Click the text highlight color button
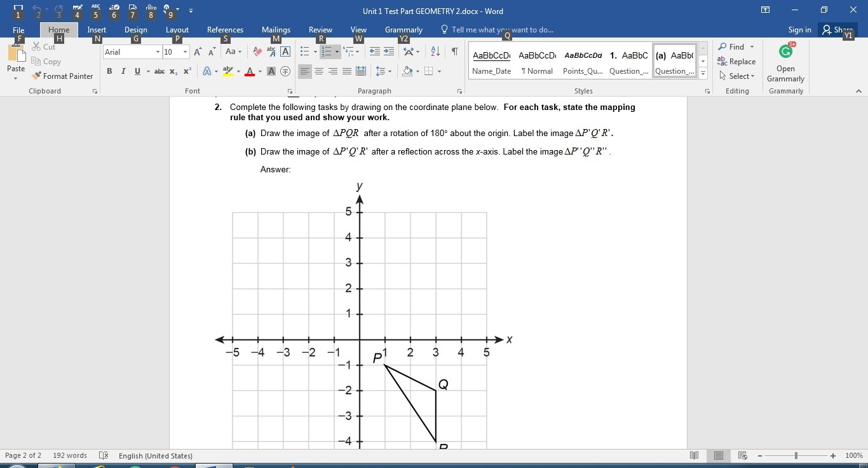 pos(227,71)
